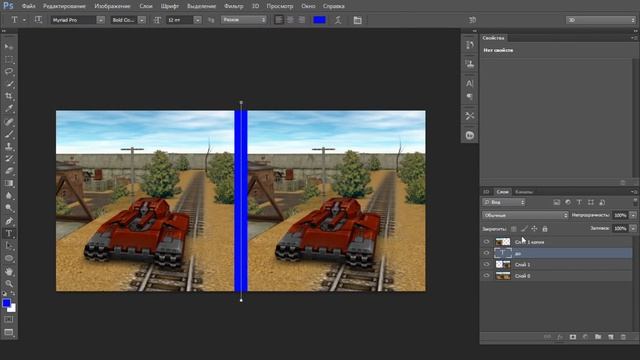Viewport: 640px width, 360px height.
Task: Select the Pen tool
Action: 9,221
